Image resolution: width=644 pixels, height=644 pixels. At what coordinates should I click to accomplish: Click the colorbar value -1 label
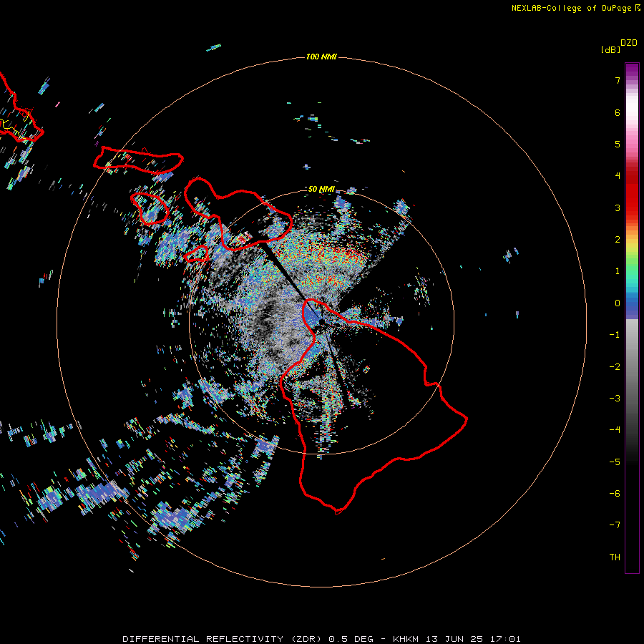click(615, 335)
